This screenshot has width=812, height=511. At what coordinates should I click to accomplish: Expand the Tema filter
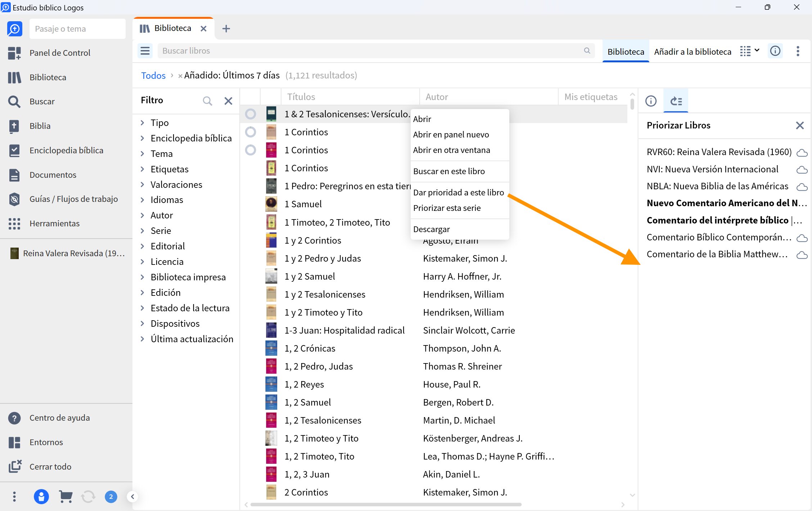(x=143, y=154)
